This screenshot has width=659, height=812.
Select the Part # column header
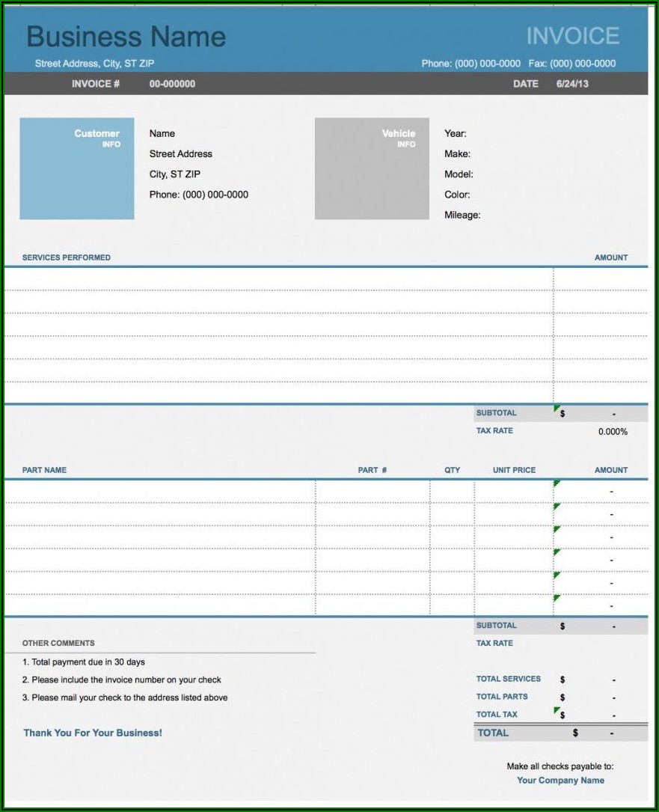[373, 470]
